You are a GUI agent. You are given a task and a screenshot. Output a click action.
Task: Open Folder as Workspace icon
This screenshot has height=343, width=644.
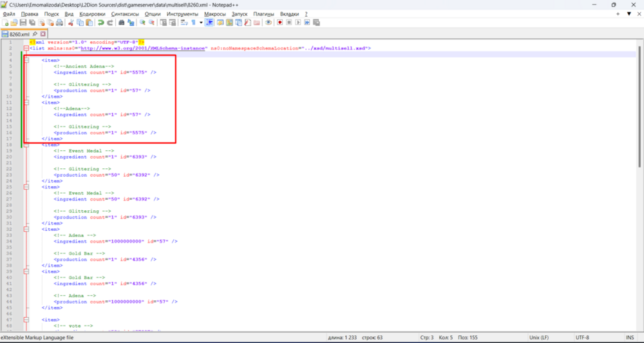click(257, 23)
